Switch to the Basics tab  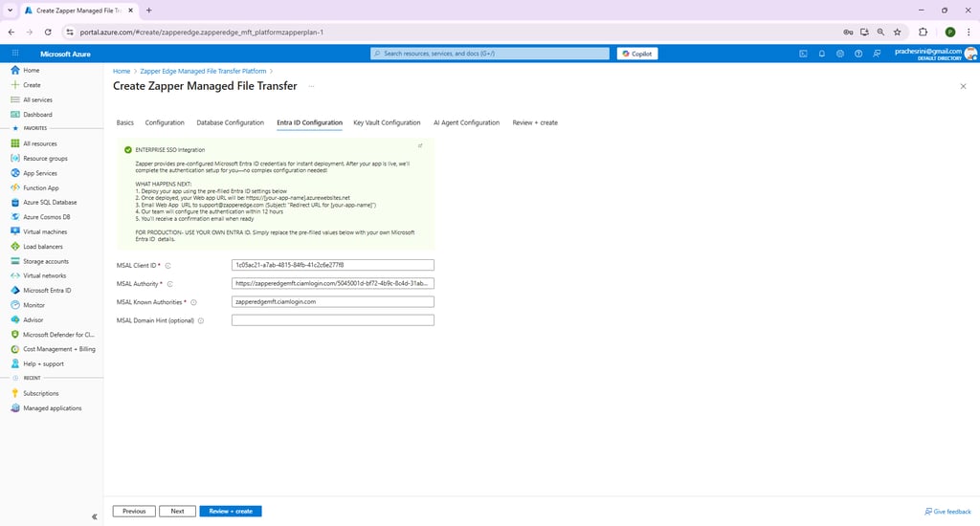125,123
